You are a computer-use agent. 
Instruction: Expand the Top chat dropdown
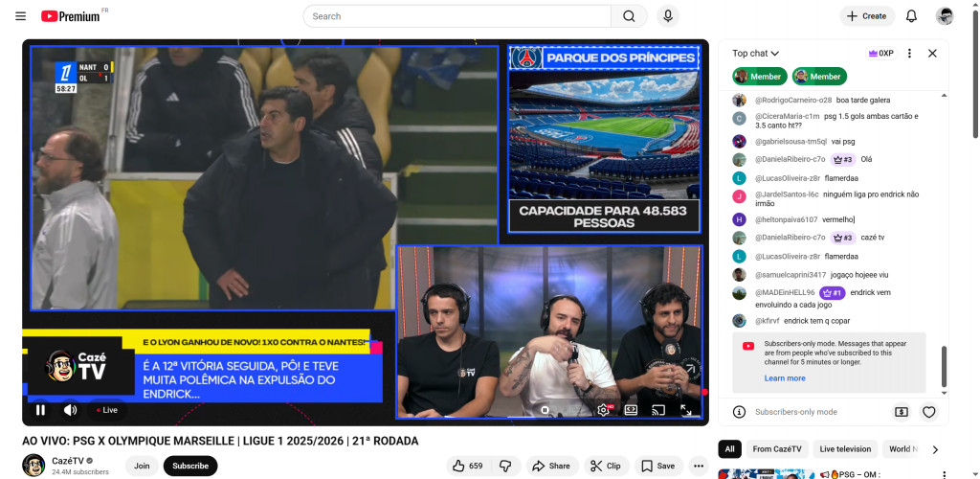[x=756, y=53]
